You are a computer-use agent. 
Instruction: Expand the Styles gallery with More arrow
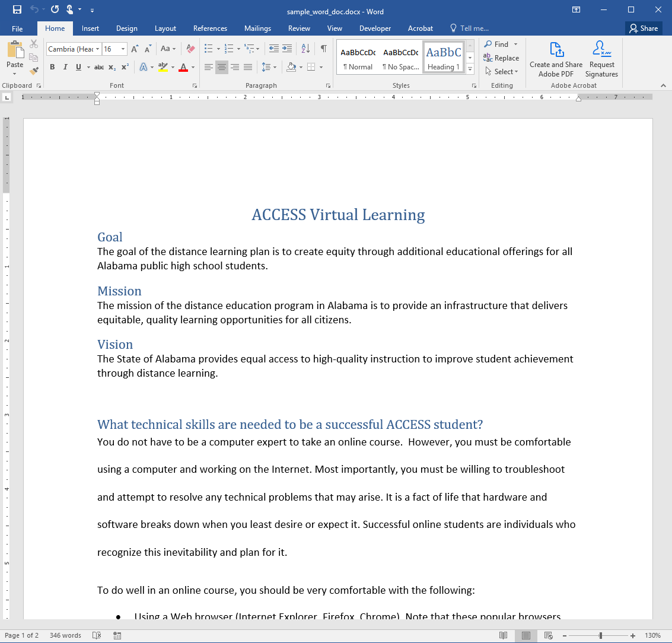(x=470, y=69)
